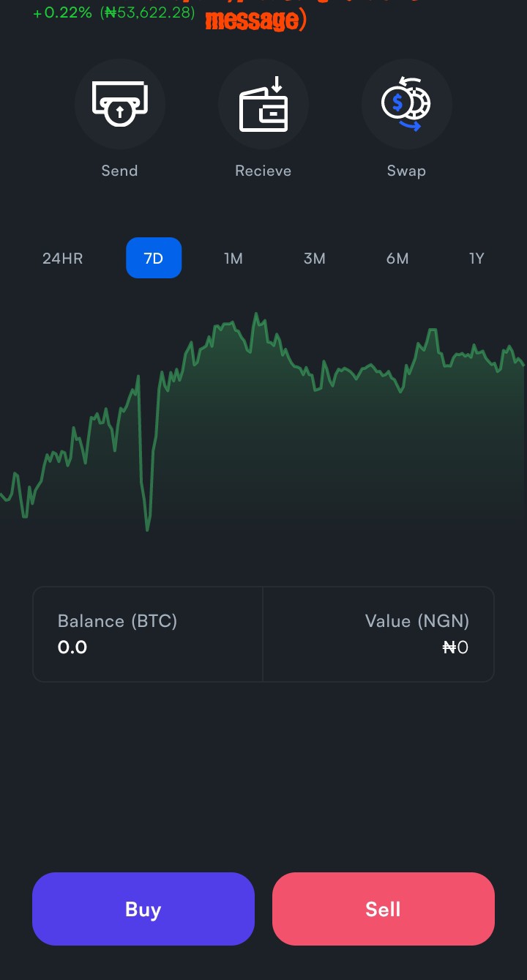527x980 pixels.
Task: Click the Swap text label
Action: (406, 171)
